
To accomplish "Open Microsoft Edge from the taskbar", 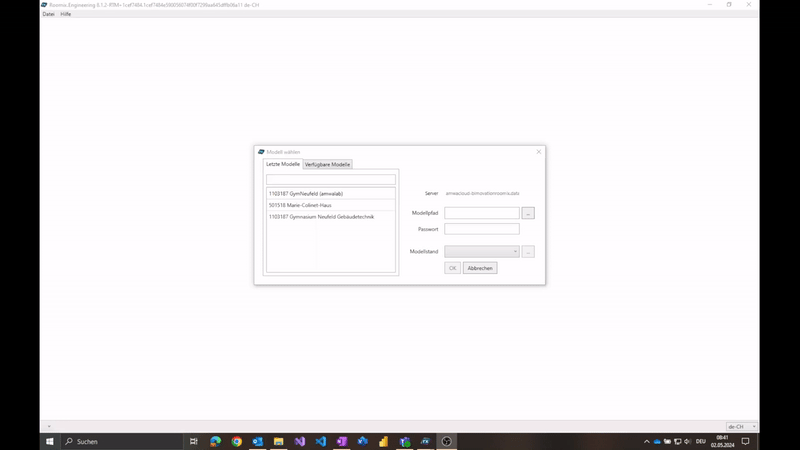I will 215,441.
